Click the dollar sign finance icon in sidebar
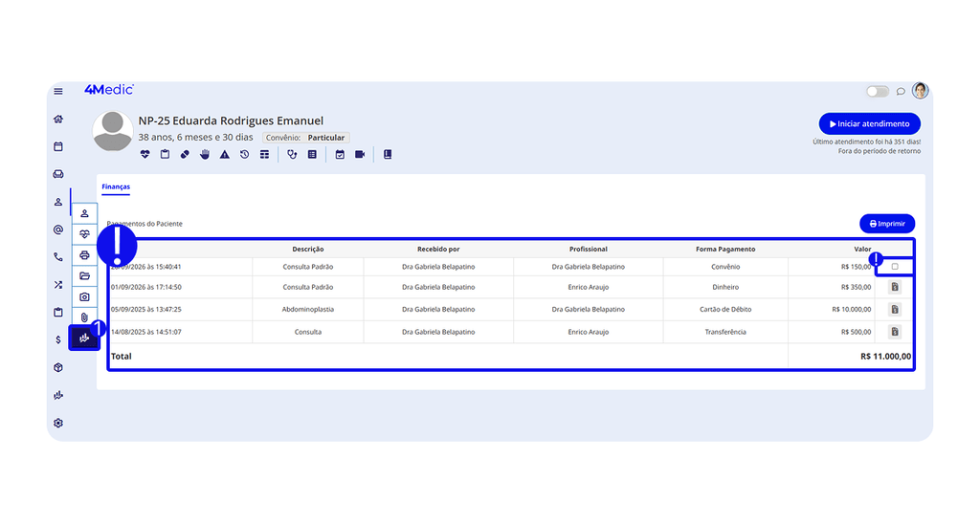Screen dimensions: 980x524 point(58,339)
